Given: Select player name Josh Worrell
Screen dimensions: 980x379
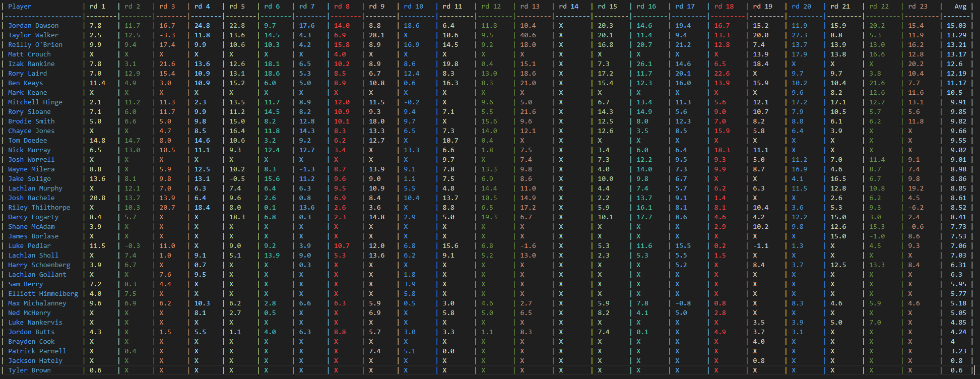Looking at the screenshot, I should (31, 160).
